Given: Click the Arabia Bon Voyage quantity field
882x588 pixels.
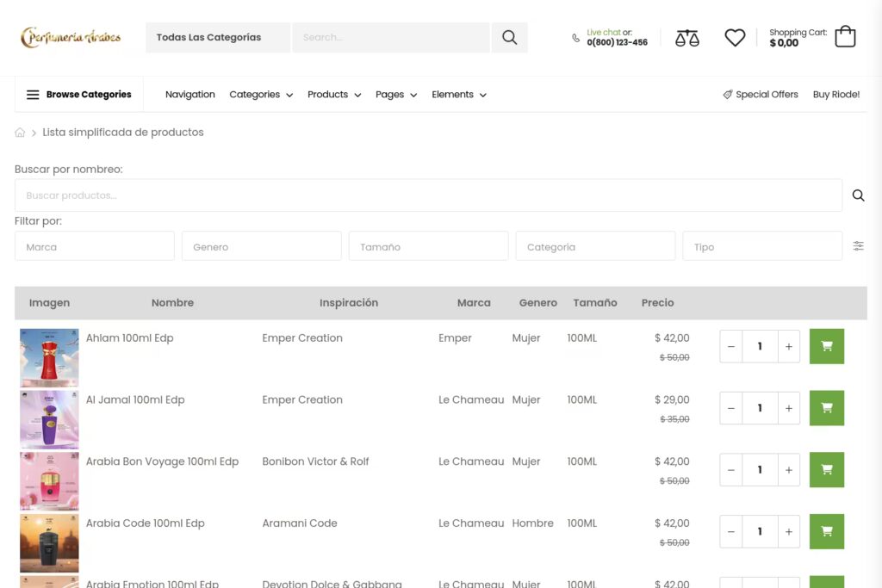Looking at the screenshot, I should pyautogui.click(x=760, y=470).
